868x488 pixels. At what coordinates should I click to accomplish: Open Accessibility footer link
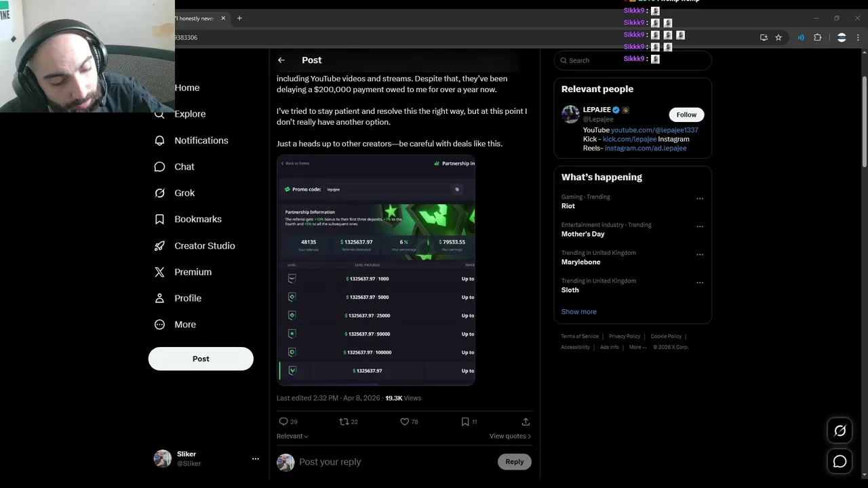pos(575,347)
